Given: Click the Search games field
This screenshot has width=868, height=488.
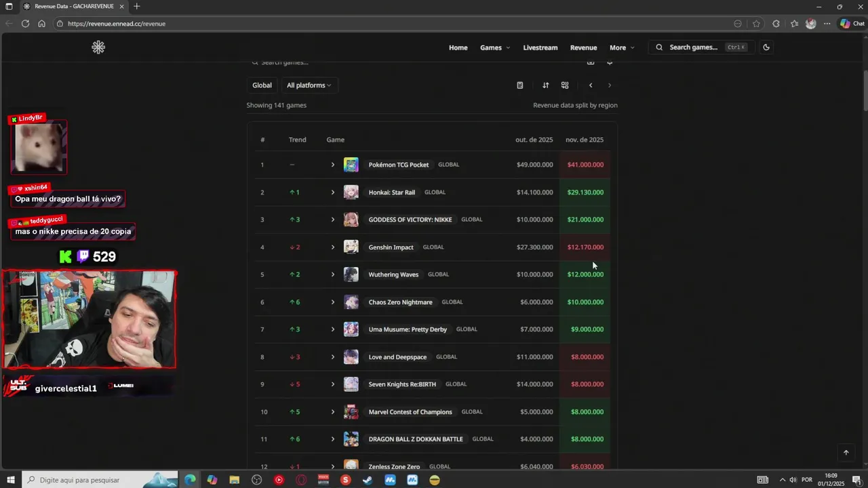Looking at the screenshot, I should coord(700,47).
